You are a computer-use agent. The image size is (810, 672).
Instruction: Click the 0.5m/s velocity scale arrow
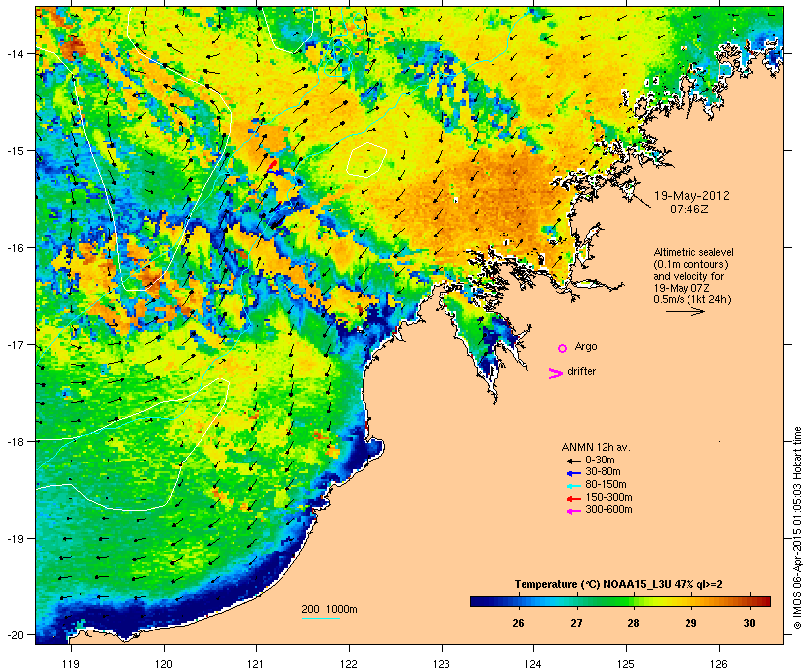tap(685, 311)
